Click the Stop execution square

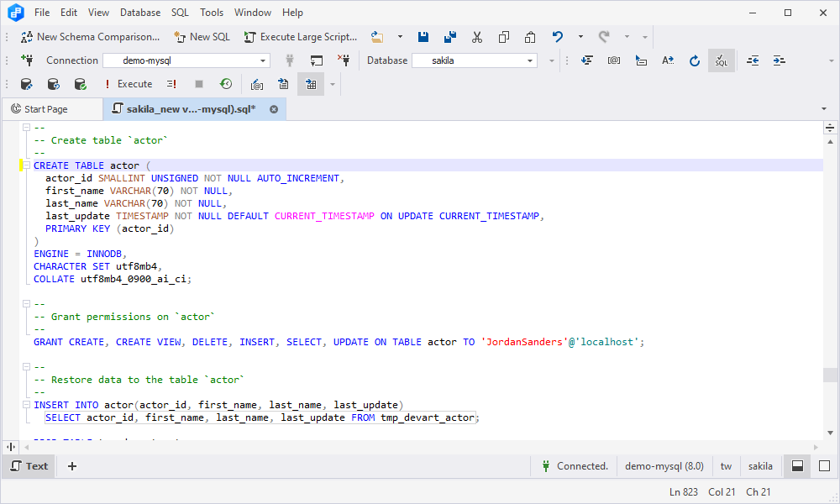[199, 84]
